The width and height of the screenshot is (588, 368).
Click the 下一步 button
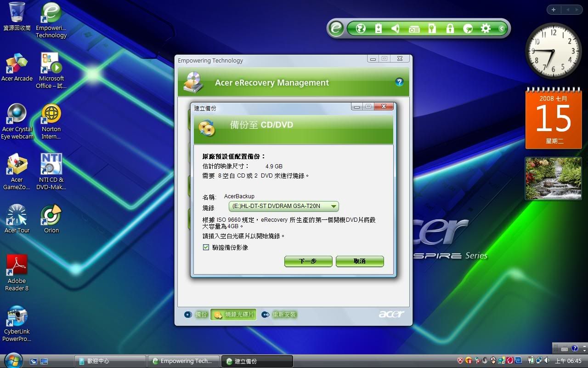[x=308, y=261]
